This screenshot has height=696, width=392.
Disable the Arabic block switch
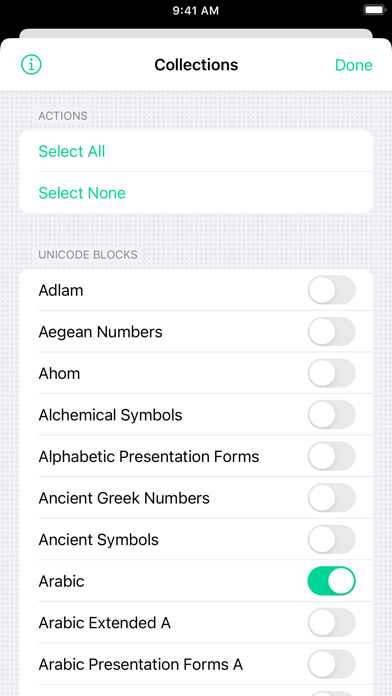click(x=332, y=581)
